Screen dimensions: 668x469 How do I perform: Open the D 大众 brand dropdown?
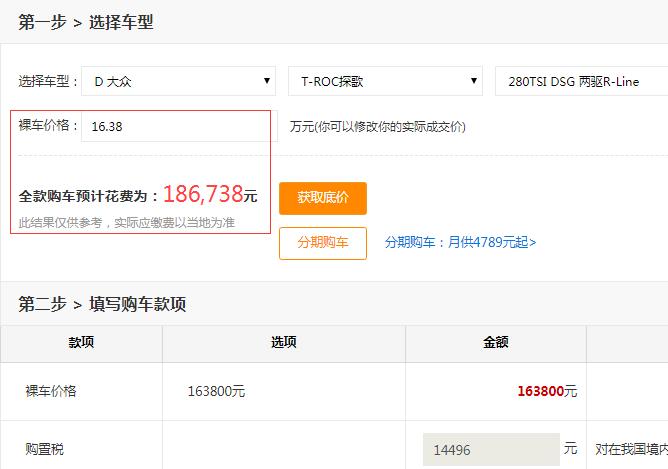click(x=178, y=81)
